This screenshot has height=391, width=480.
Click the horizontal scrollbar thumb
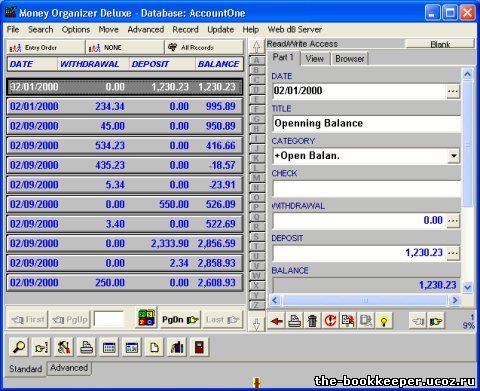coord(365,300)
